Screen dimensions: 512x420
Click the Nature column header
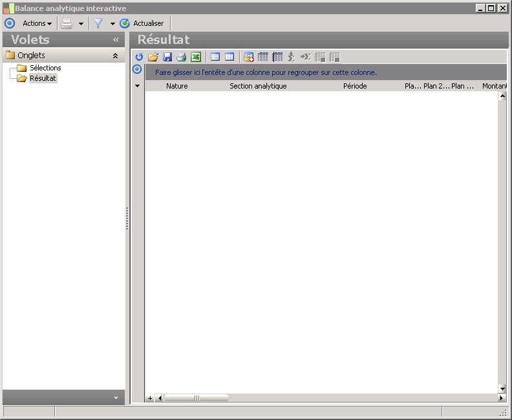point(177,86)
